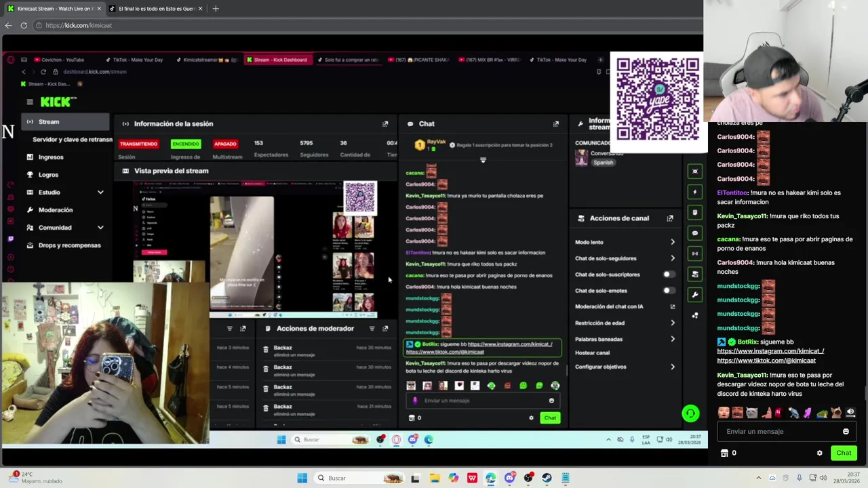The image size is (868, 488).
Task: Expand Configurar objetivos settings
Action: coord(673,367)
